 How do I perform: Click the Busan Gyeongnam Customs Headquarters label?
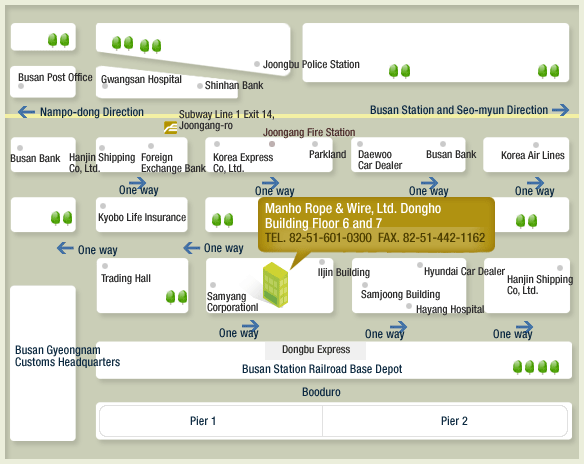pyautogui.click(x=67, y=356)
